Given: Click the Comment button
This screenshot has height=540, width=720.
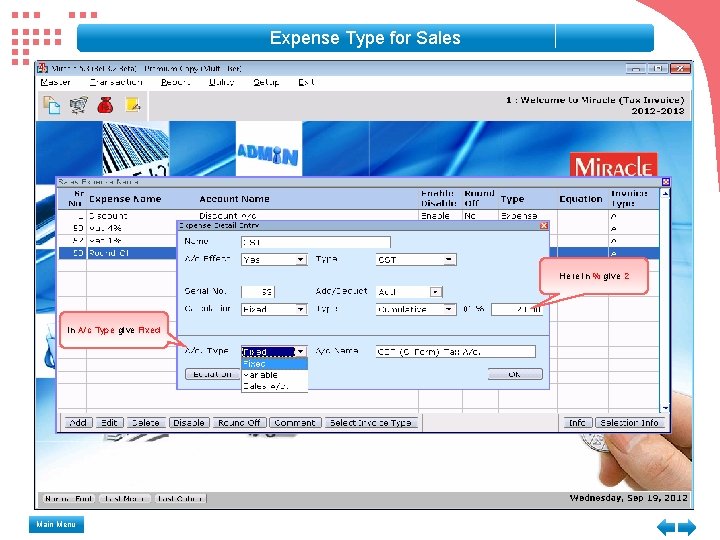Looking at the screenshot, I should click(x=295, y=422).
